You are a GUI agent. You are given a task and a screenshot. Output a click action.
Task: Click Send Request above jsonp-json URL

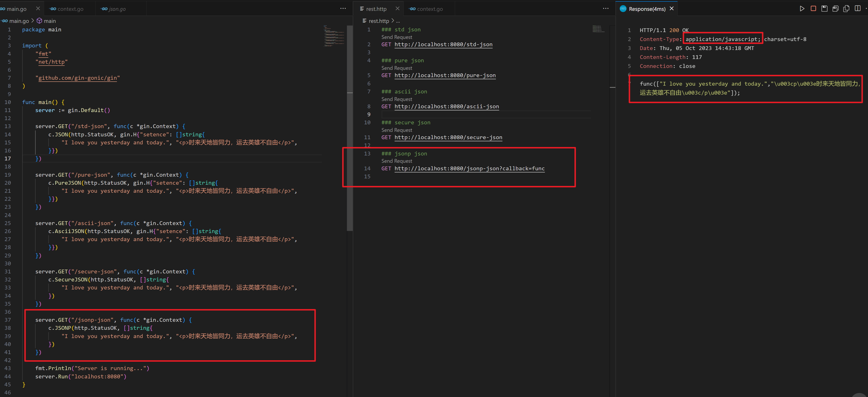tap(397, 161)
